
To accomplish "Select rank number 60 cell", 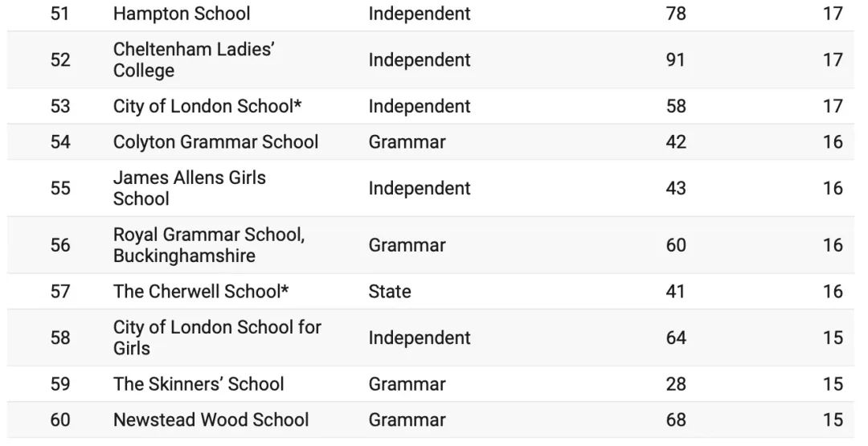I will (x=59, y=419).
